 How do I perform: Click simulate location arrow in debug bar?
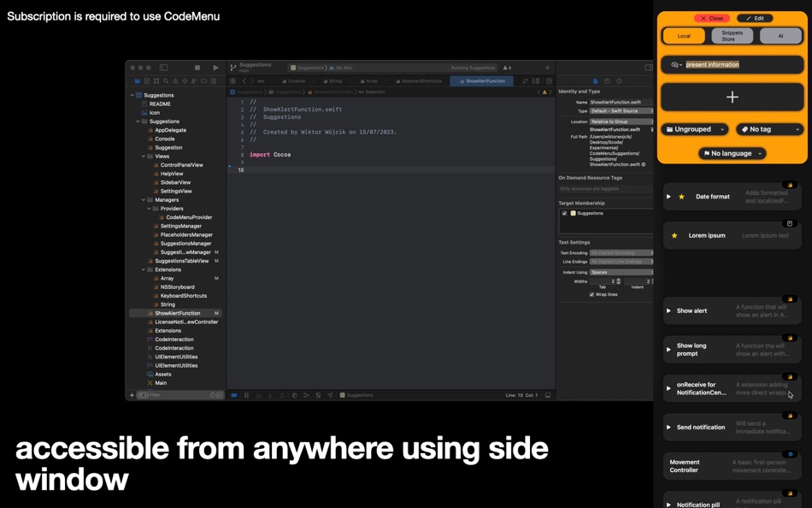coord(330,395)
